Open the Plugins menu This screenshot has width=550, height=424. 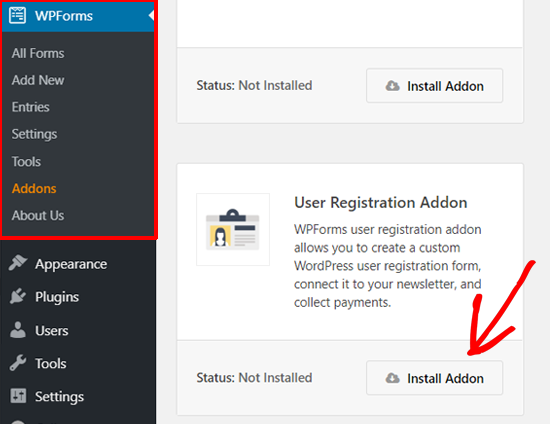click(x=57, y=297)
